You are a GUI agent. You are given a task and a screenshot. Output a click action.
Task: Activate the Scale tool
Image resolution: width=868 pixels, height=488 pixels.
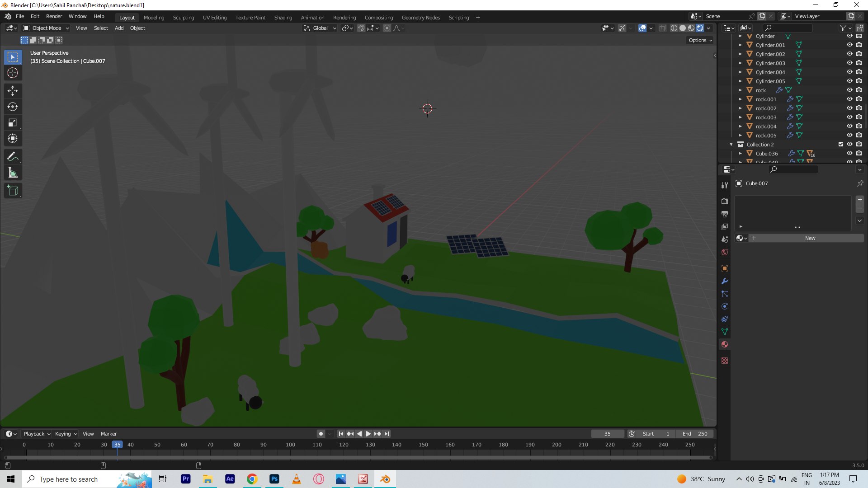pos(13,122)
